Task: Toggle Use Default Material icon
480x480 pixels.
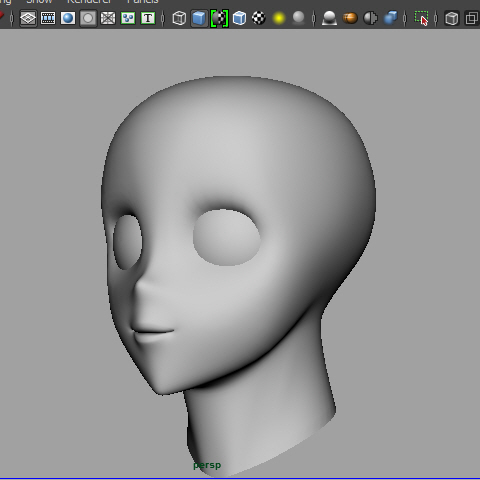Action: [219, 18]
